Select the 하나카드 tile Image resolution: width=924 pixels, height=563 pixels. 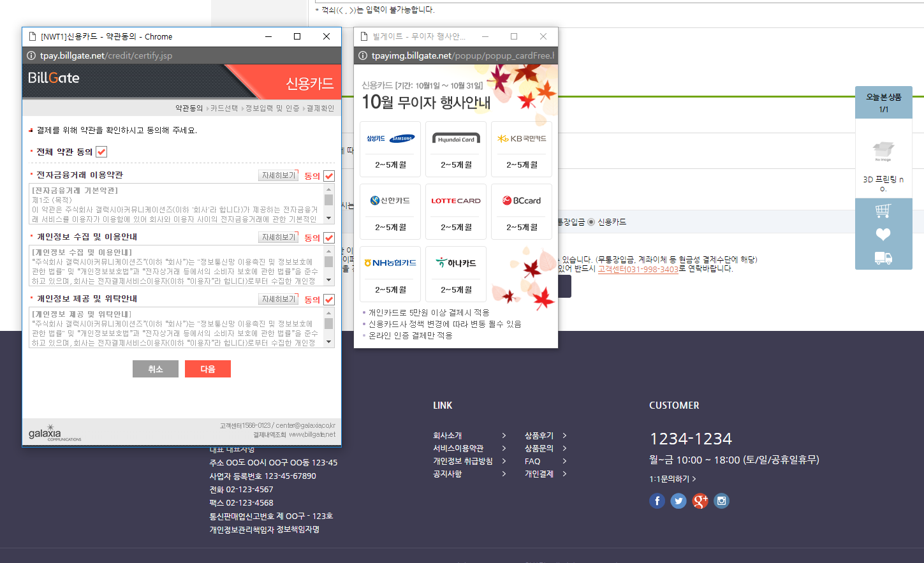[x=456, y=274]
